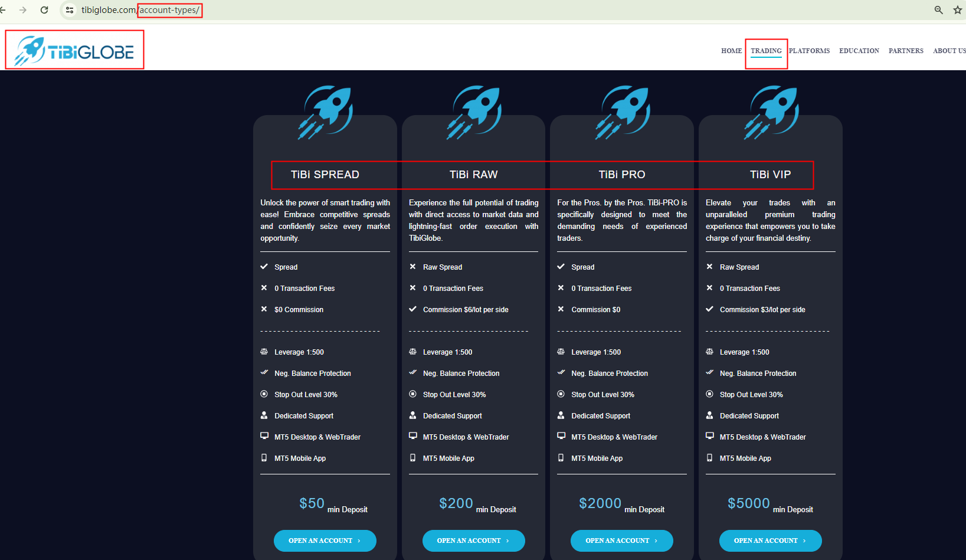Click the TiBi PRO heading
This screenshot has height=560, width=966.
pos(622,175)
